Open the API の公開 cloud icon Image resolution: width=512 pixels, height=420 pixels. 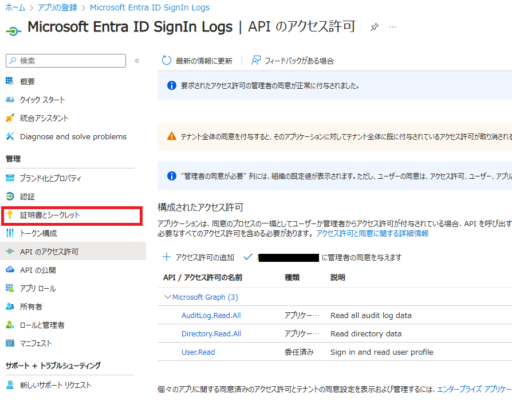(10, 269)
